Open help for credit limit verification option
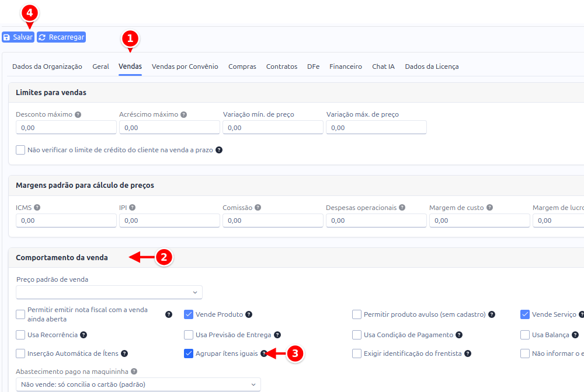This screenshot has height=392, width=584. click(x=219, y=150)
